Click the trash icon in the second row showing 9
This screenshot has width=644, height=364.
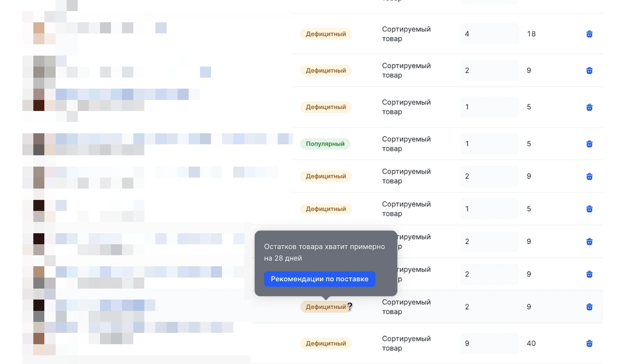tap(590, 176)
